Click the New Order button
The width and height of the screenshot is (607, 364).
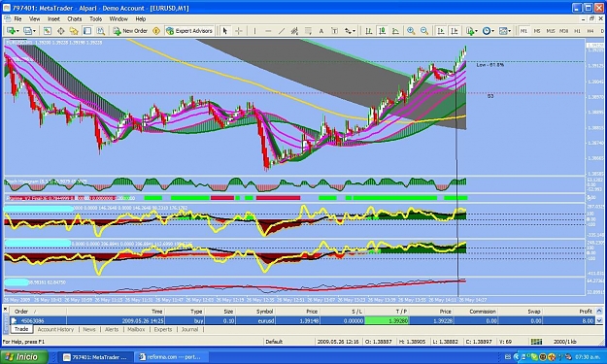pyautogui.click(x=130, y=31)
